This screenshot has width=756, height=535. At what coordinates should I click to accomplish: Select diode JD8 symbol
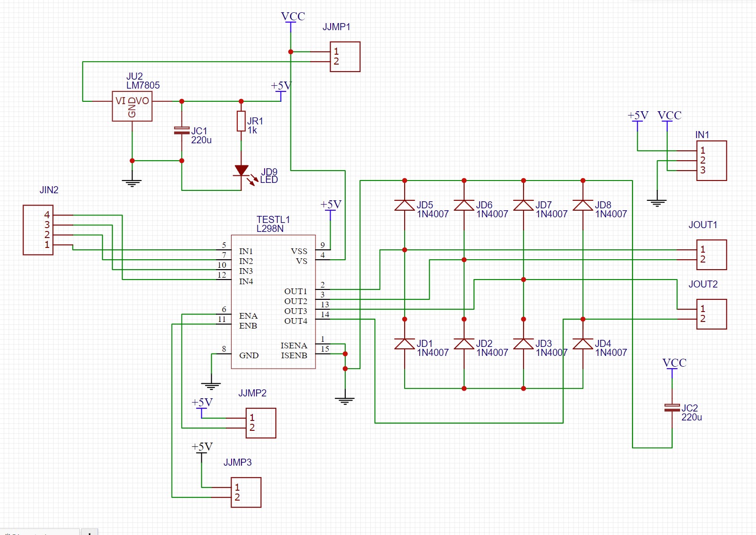coord(583,206)
